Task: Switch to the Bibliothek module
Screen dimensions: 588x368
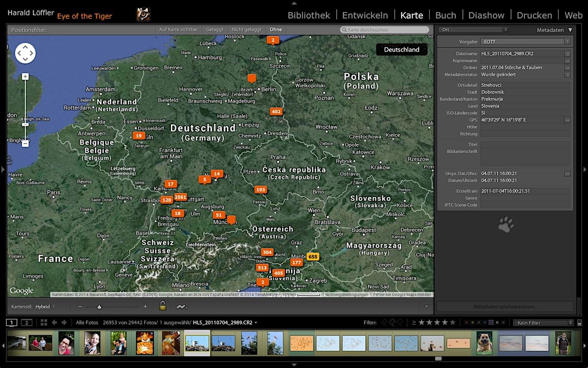Action: click(308, 15)
